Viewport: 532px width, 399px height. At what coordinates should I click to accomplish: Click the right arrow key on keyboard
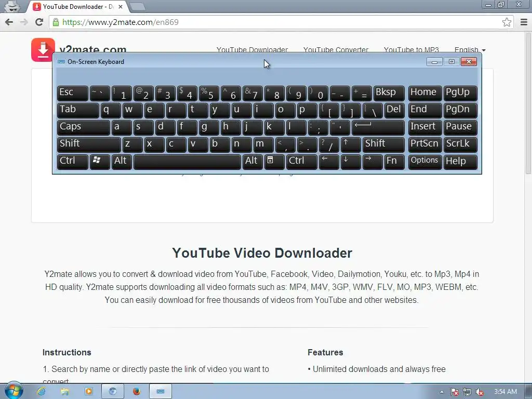pyautogui.click(x=372, y=162)
